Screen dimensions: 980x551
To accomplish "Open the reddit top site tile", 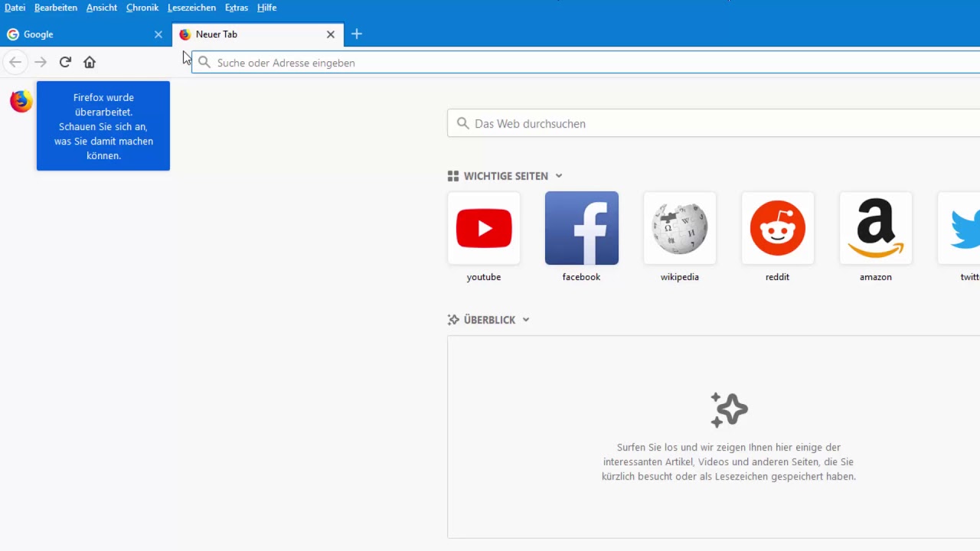I will [778, 228].
